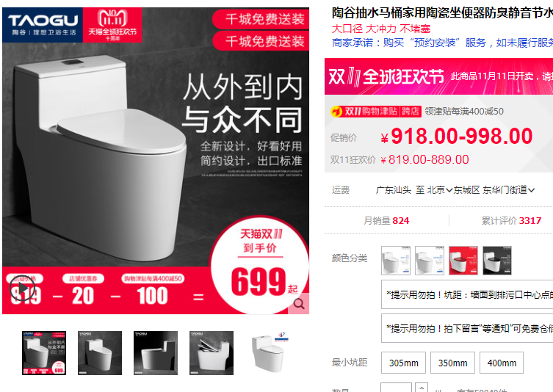
Task: Select 400mm pit distance option
Action: point(502,363)
